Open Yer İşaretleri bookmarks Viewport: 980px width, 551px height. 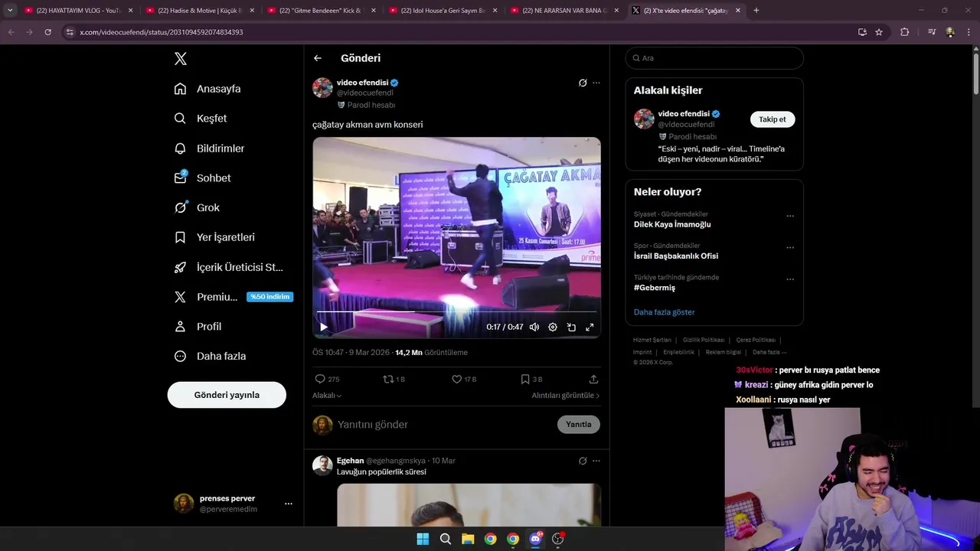[214, 237]
